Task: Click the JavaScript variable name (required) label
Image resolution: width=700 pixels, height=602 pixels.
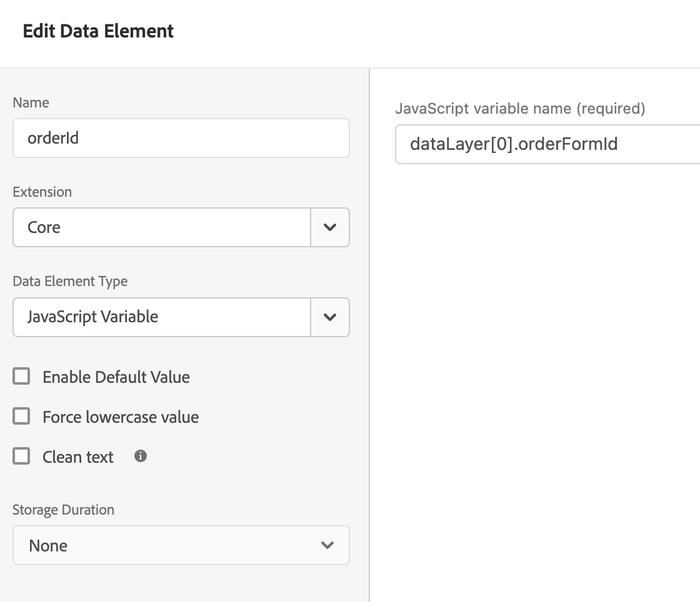Action: pos(520,109)
